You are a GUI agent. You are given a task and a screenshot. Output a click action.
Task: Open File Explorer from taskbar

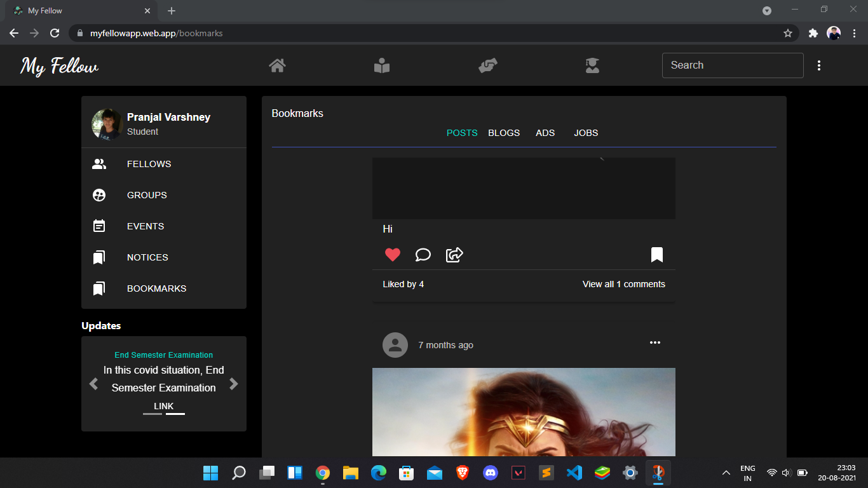point(351,473)
